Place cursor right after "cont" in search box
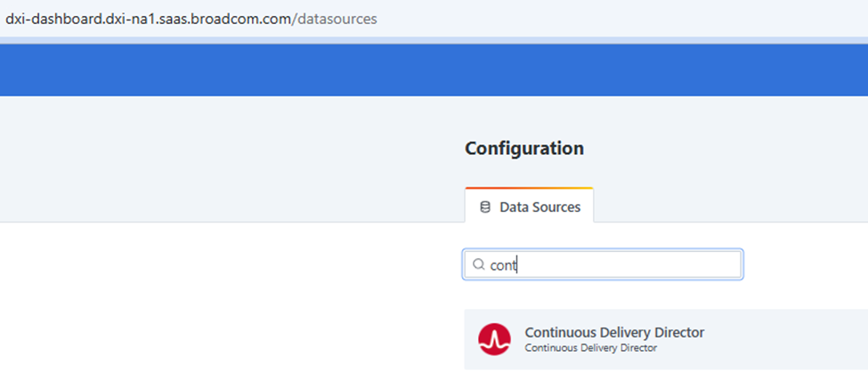This screenshot has width=868, height=374. click(517, 264)
